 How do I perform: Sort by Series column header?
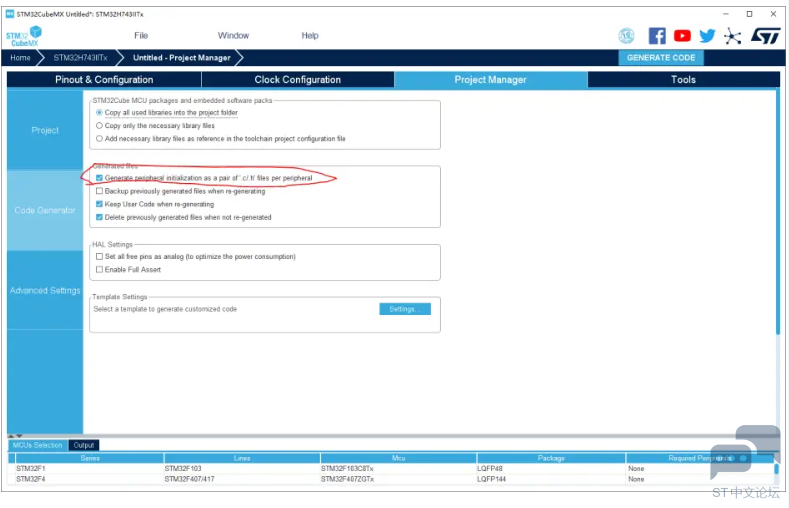(x=90, y=458)
